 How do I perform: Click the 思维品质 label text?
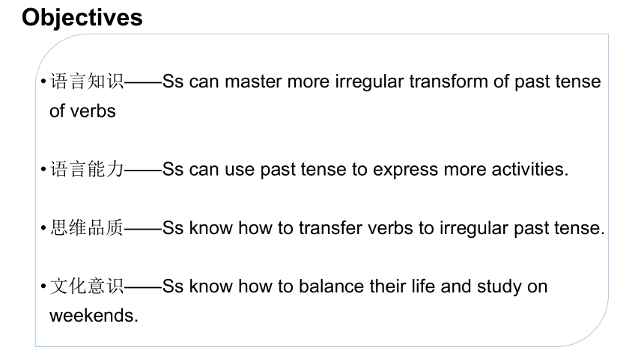(x=87, y=228)
